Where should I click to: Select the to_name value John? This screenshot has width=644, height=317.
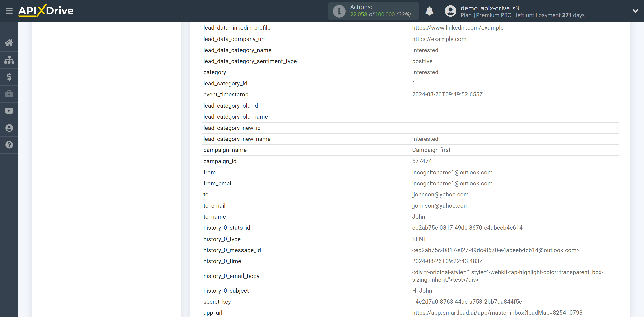[x=418, y=217]
